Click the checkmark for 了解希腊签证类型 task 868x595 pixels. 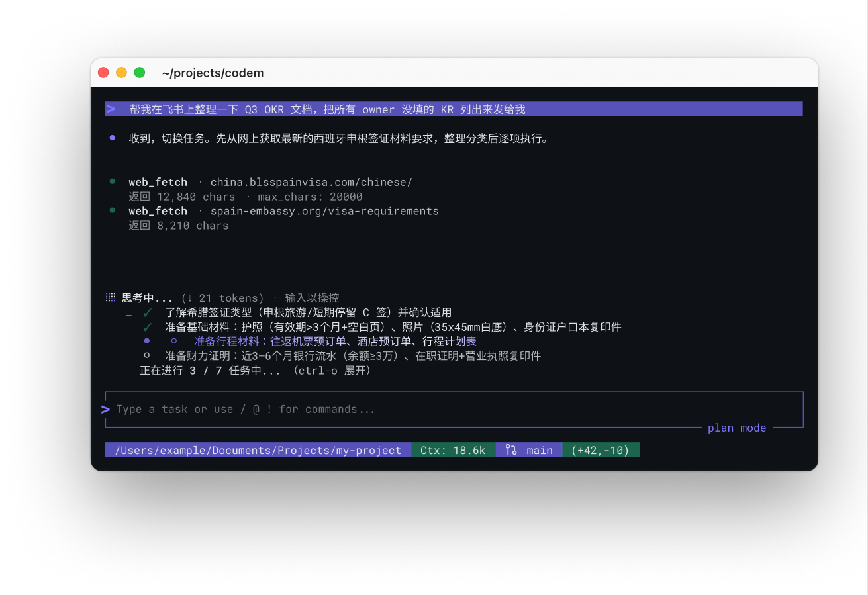click(x=148, y=312)
